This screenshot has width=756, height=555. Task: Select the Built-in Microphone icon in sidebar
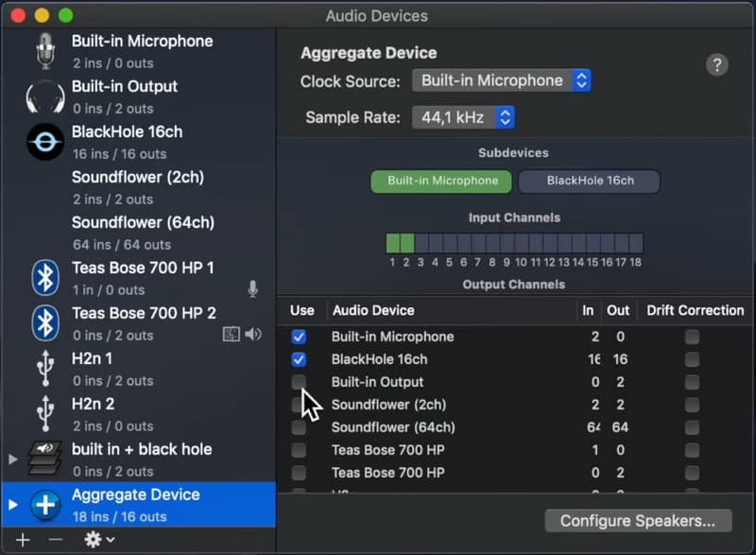45,51
